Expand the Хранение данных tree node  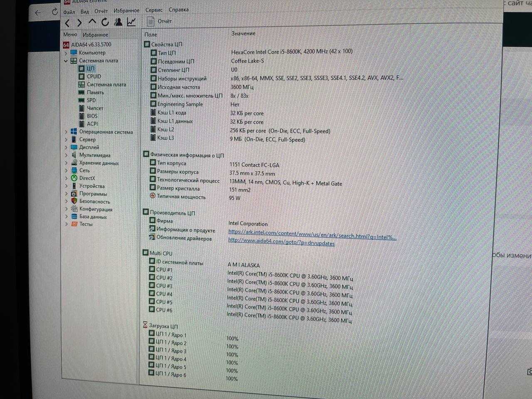66,163
